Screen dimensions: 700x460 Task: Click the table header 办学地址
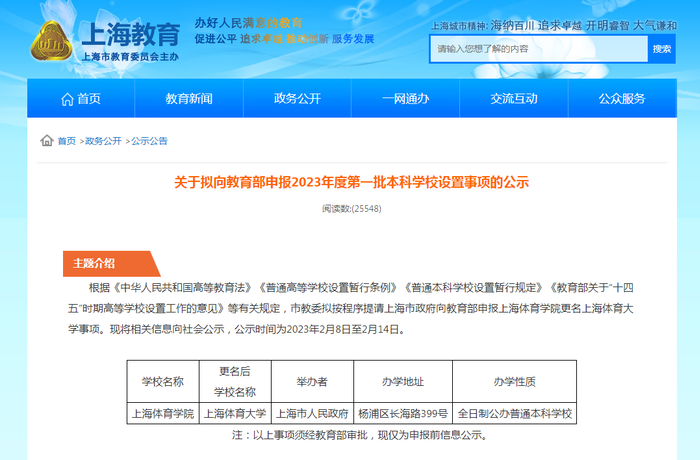click(x=403, y=382)
